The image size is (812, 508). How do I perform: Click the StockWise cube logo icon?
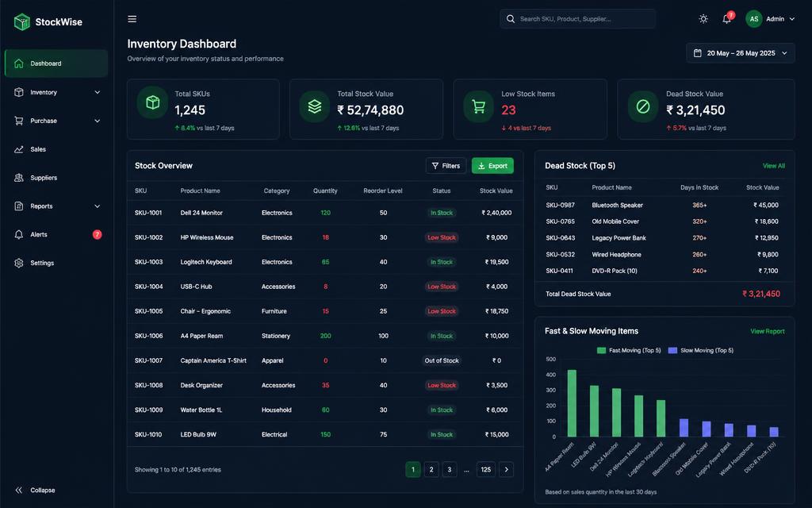pyautogui.click(x=21, y=21)
